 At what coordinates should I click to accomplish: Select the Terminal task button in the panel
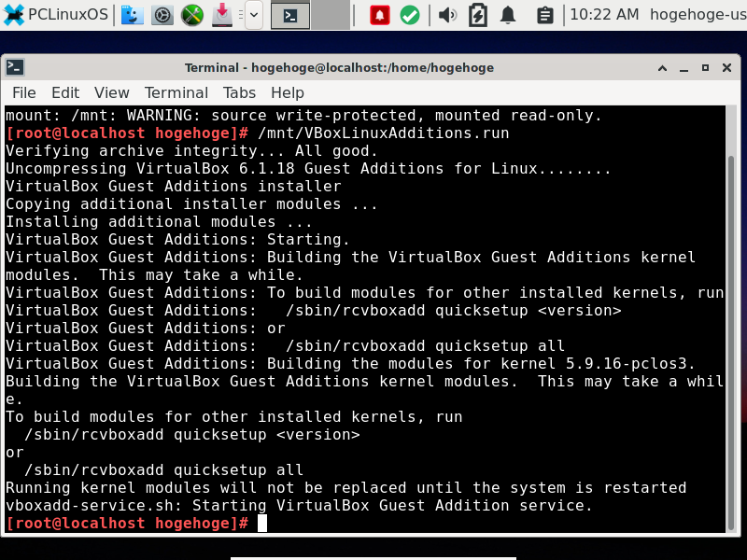coord(290,15)
